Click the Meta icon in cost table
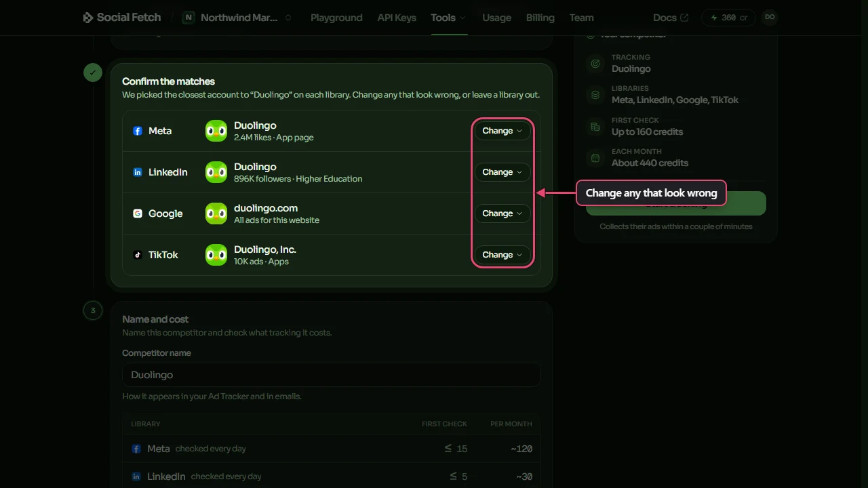 coord(136,449)
